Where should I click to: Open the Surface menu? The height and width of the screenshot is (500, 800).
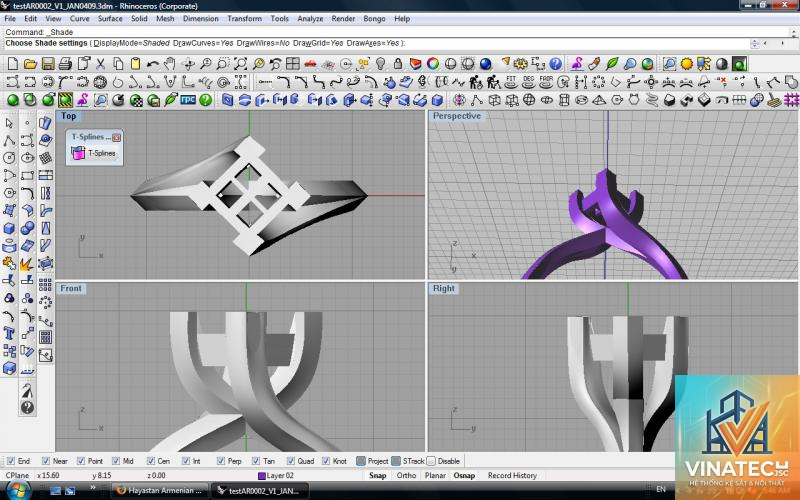[110, 18]
